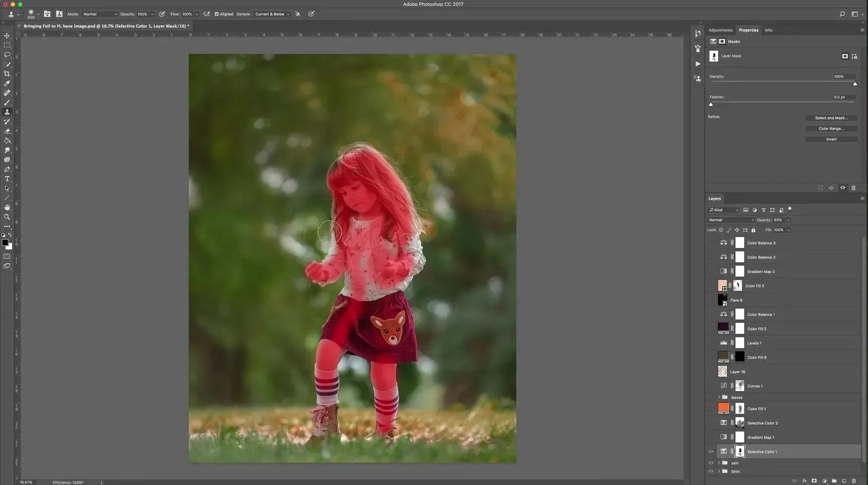The height and width of the screenshot is (485, 868).
Task: Expand the leaves layer group
Action: coord(719,397)
